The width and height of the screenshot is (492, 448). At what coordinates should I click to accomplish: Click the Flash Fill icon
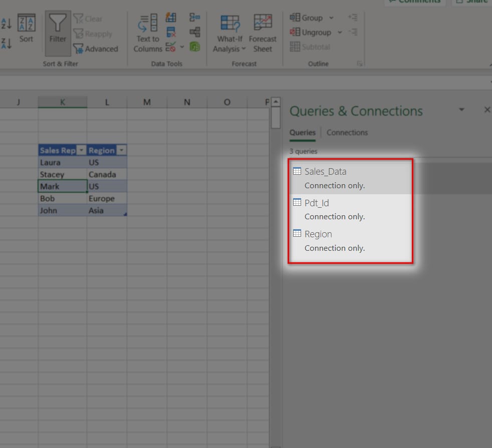[171, 18]
